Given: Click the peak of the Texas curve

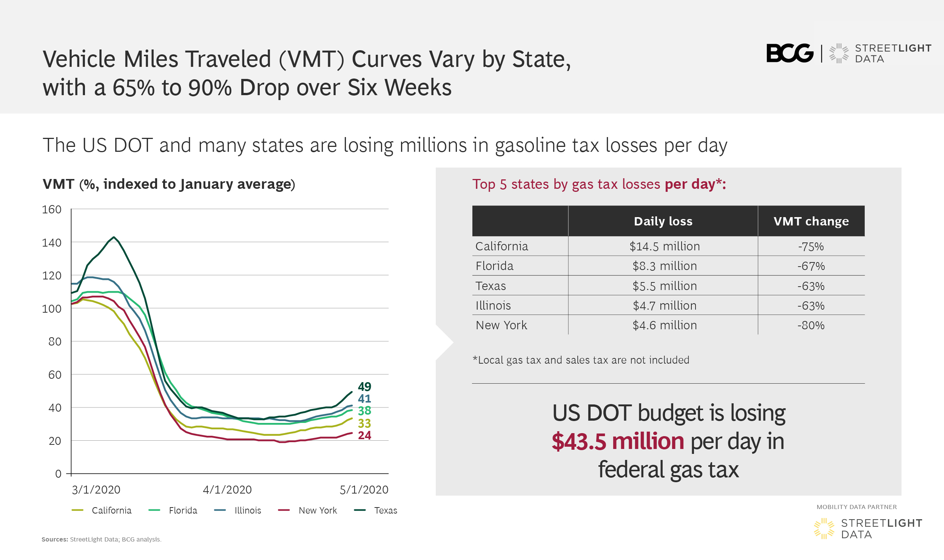Looking at the screenshot, I should 114,237.
